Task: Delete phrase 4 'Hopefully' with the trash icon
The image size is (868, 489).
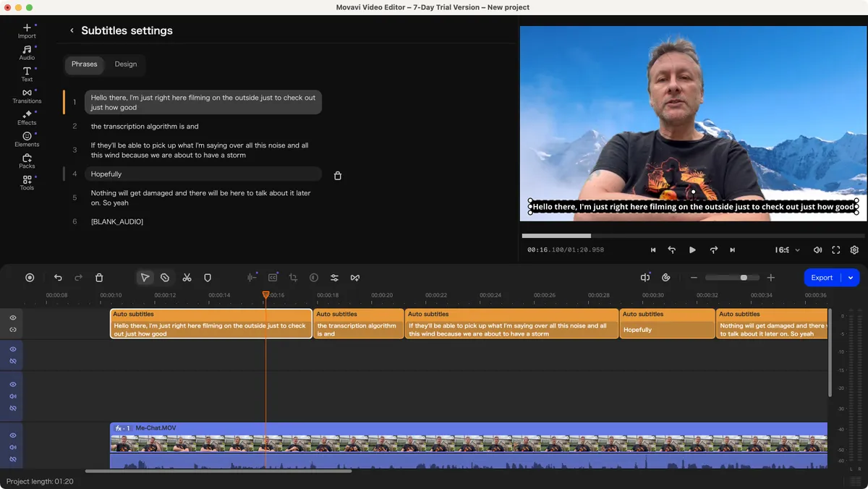Action: [x=337, y=175]
